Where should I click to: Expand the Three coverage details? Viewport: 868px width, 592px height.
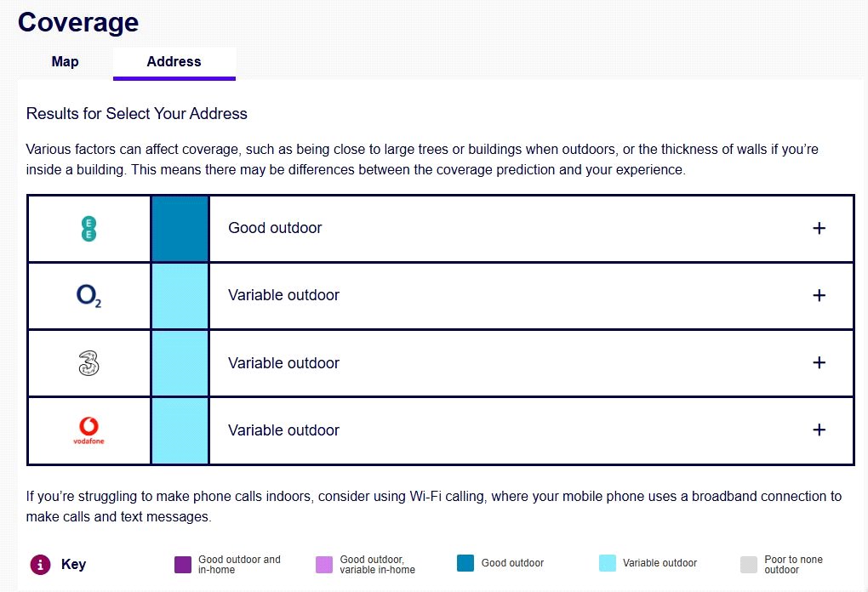coord(819,363)
